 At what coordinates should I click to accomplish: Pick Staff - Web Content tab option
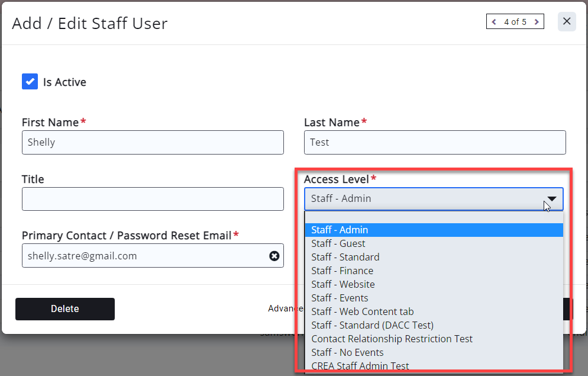coord(363,311)
